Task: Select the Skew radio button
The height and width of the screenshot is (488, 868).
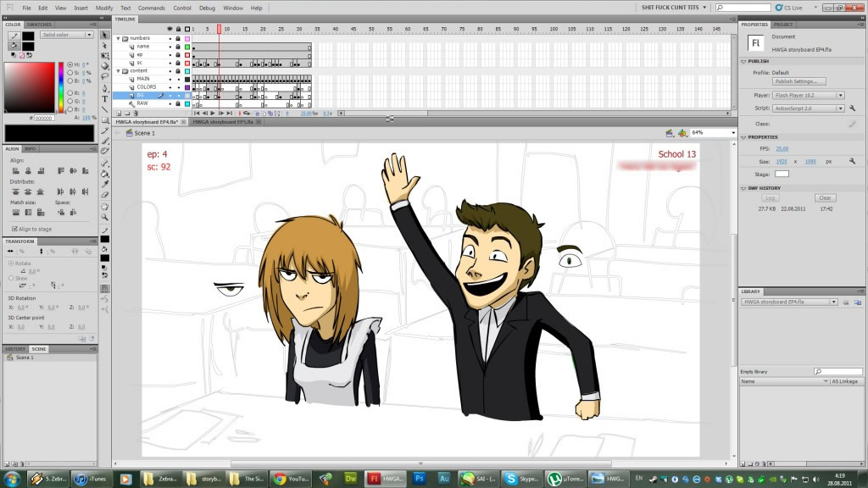Action: click(10, 277)
